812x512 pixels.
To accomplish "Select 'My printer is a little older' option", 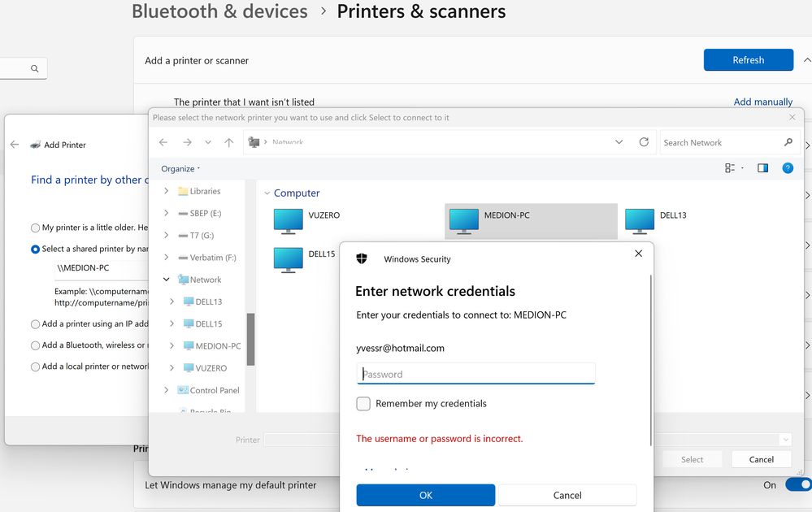I will coord(35,228).
